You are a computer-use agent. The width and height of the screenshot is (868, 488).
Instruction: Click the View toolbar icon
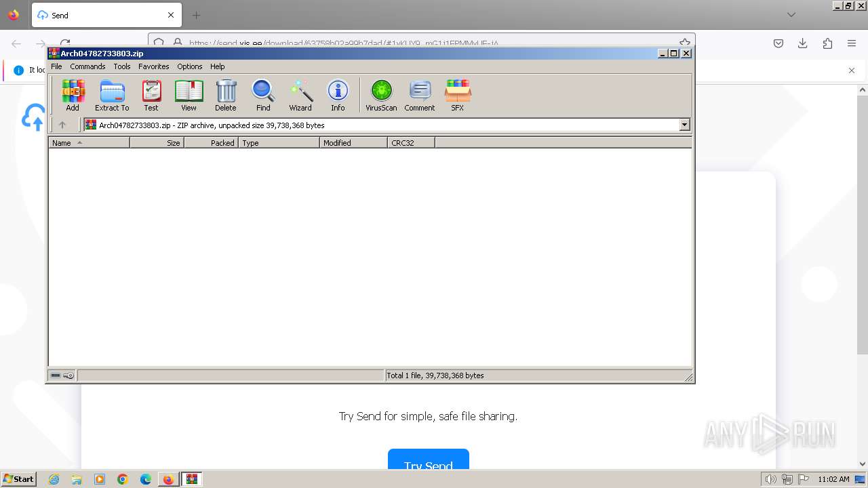tap(189, 95)
